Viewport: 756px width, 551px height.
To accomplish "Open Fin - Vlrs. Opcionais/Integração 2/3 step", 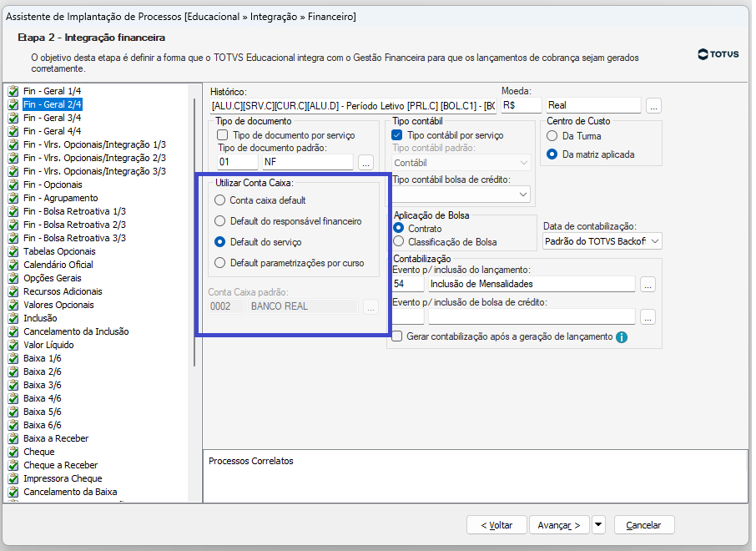I will click(94, 159).
